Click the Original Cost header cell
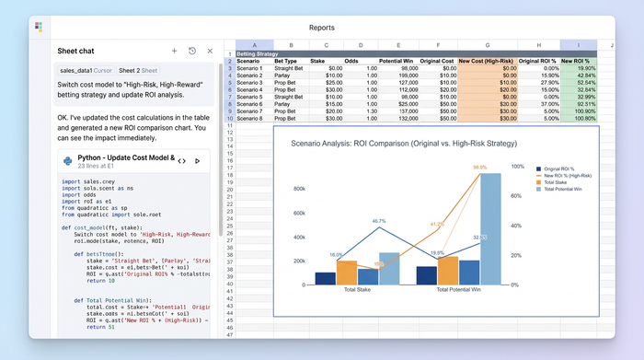 [438, 61]
